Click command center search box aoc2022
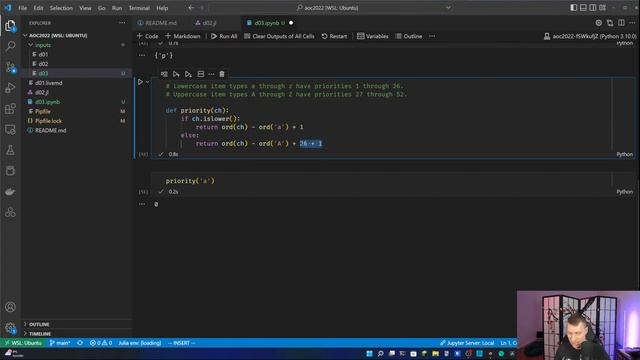This screenshot has width=640, height=360. point(331,8)
